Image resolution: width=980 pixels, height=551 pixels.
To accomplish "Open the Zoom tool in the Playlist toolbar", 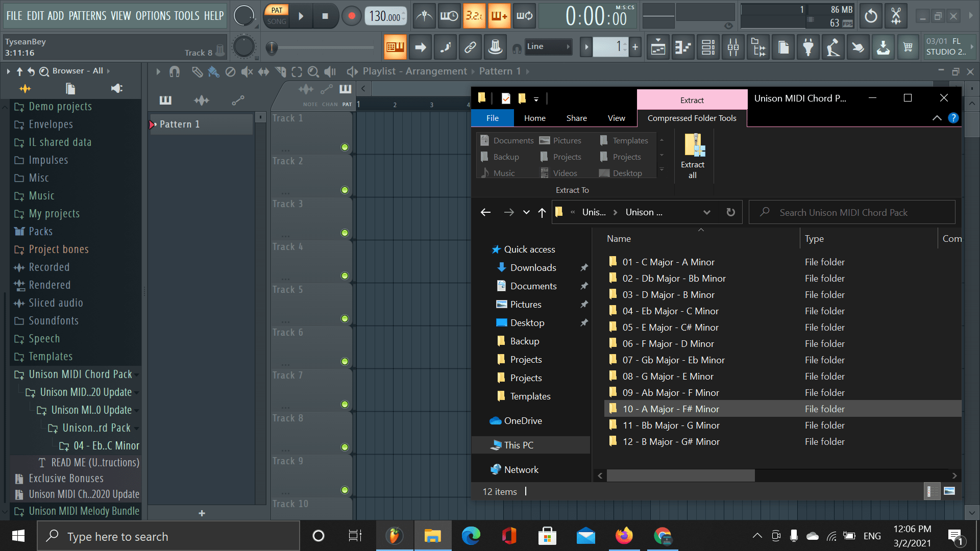I will (313, 72).
